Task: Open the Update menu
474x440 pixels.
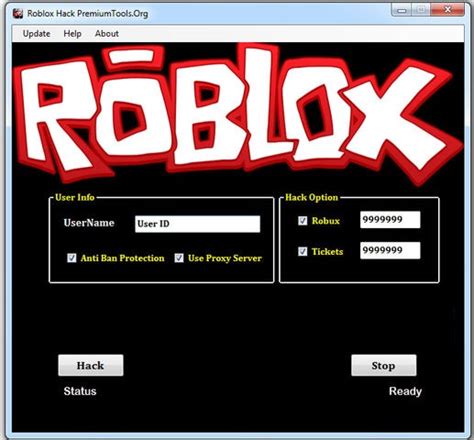Action: click(x=36, y=34)
